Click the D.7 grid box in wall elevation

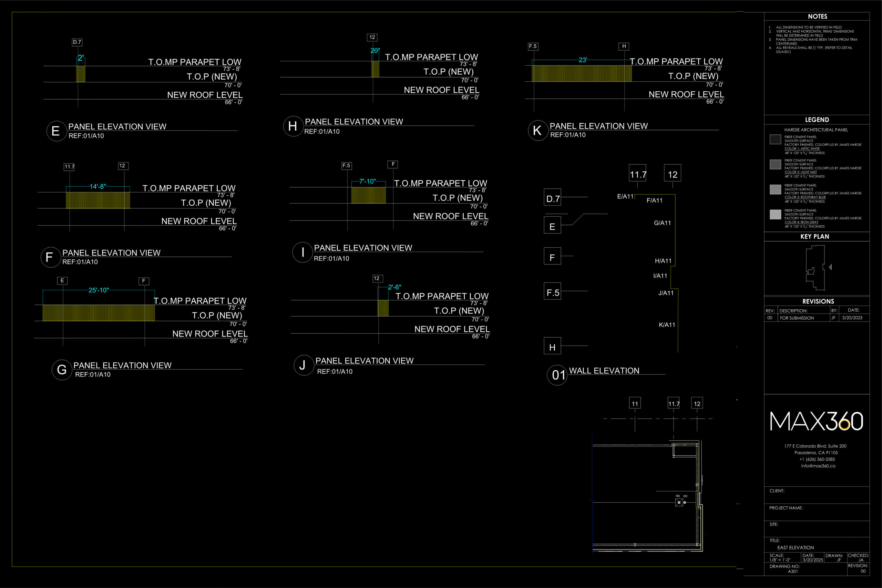click(552, 198)
